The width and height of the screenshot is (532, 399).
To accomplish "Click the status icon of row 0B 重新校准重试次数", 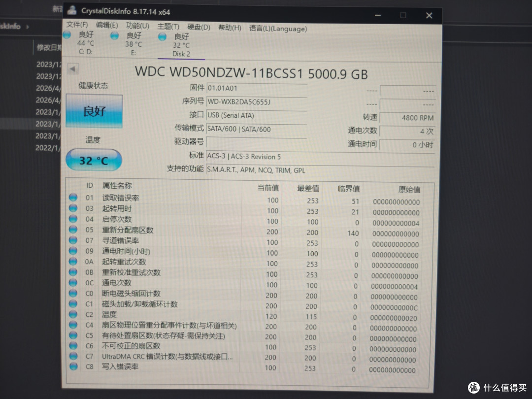I will [73, 272].
